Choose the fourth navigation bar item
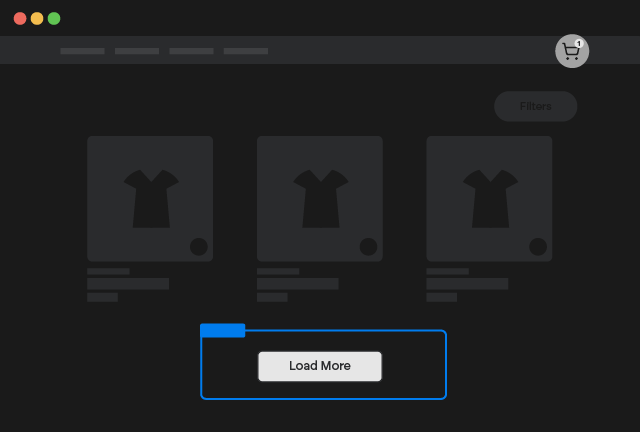Viewport: 640px width, 432px height. click(x=246, y=50)
